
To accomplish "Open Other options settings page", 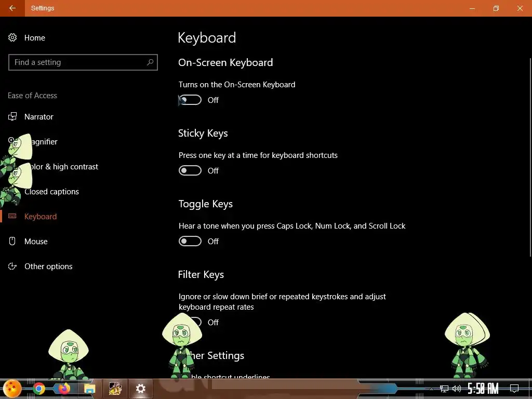I will [48, 267].
